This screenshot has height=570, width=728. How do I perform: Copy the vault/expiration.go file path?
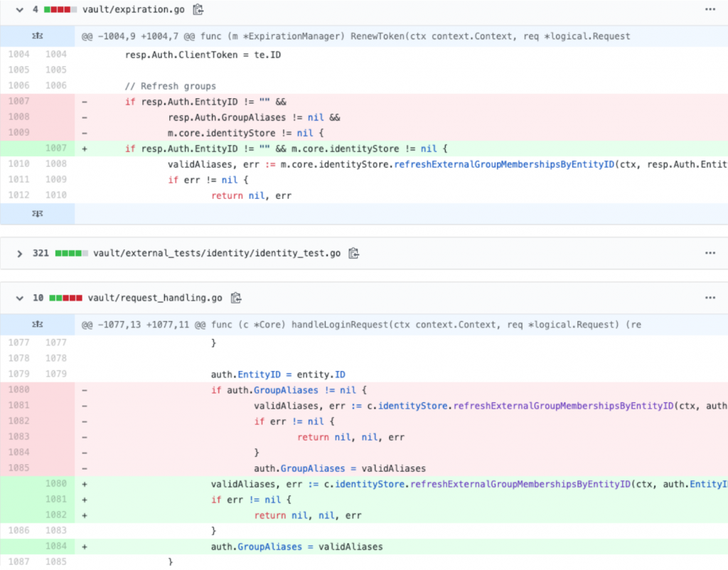198,9
